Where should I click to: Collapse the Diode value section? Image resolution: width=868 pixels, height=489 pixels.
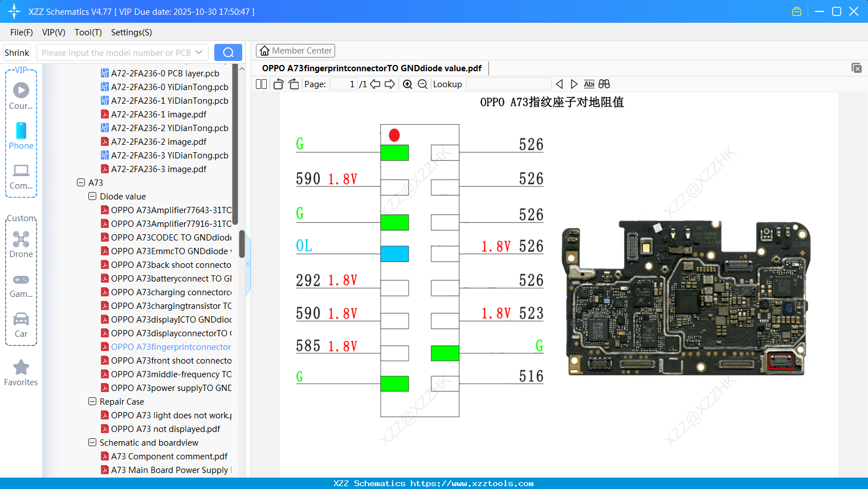coord(92,196)
